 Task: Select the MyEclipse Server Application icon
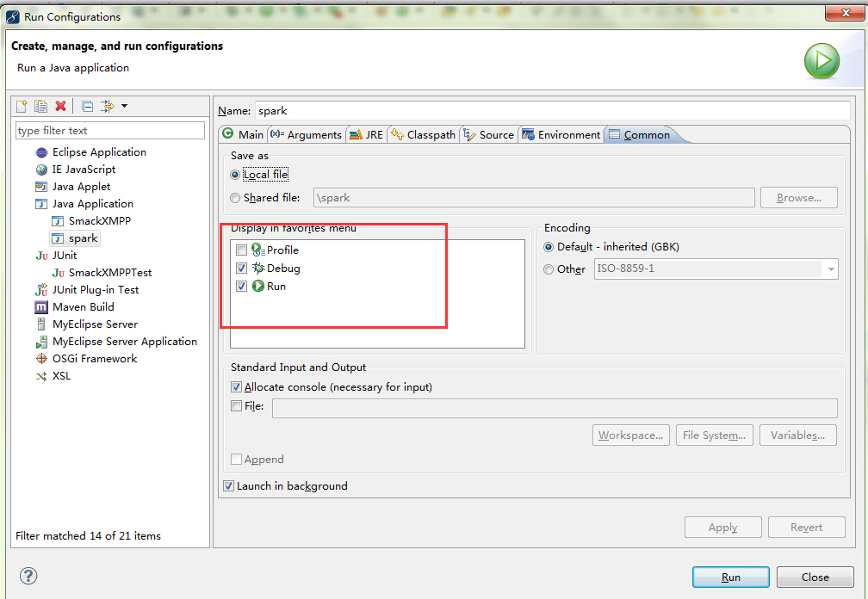pyautogui.click(x=41, y=342)
